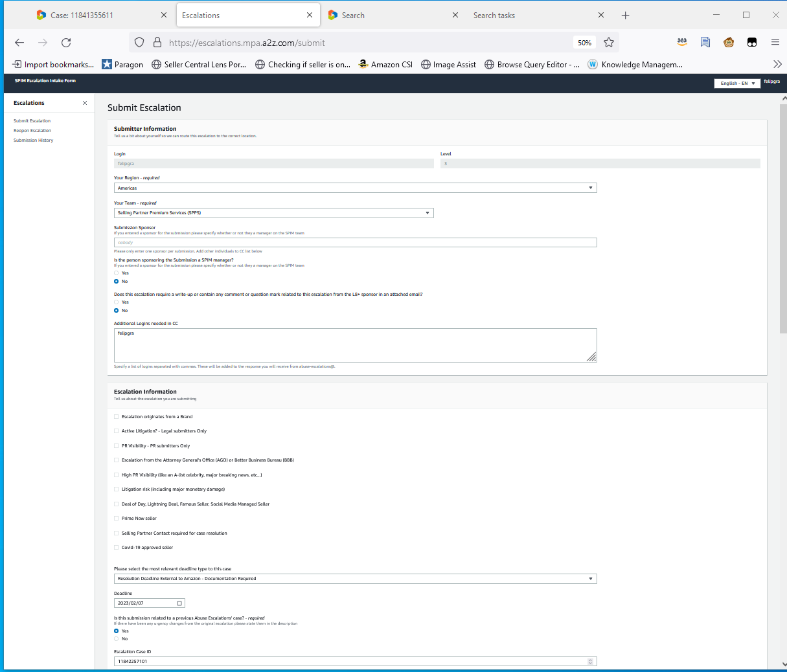The height and width of the screenshot is (672, 787).
Task: Open Seller Central Lens Portal bookmark
Action: tap(199, 64)
